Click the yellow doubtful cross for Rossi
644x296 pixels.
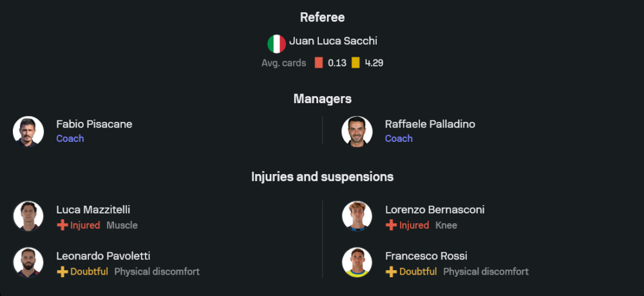pyautogui.click(x=391, y=271)
